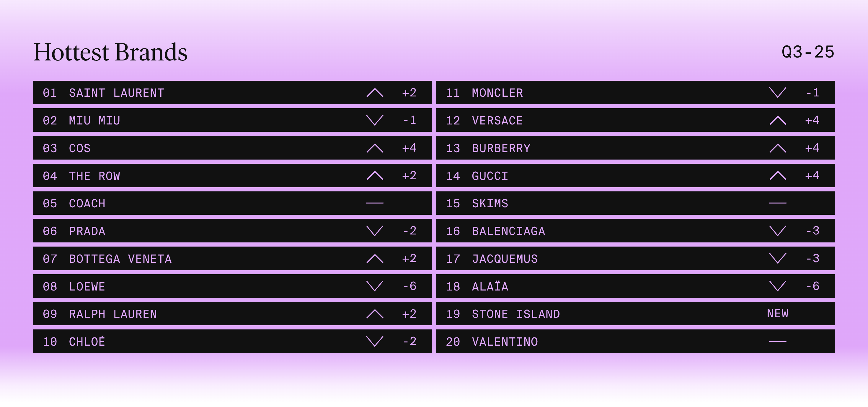Click the flat dash icon beside Coach
This screenshot has height=407, width=868.
point(375,203)
